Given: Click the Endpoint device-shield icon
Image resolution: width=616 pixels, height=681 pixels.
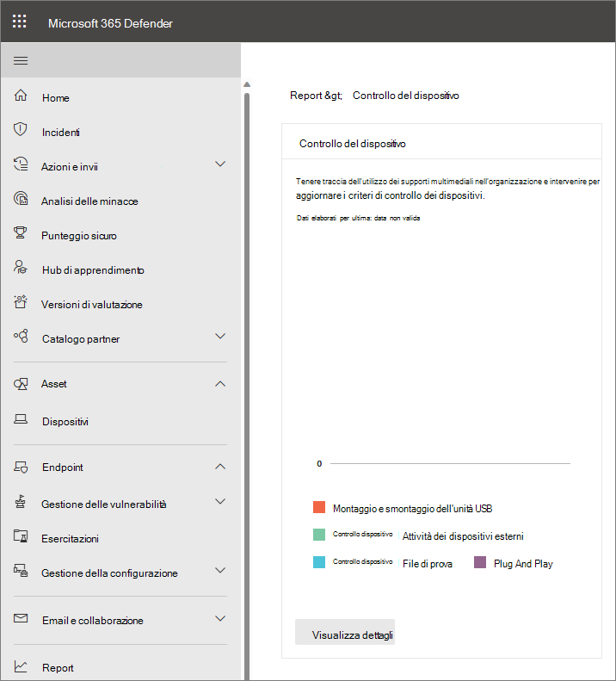Looking at the screenshot, I should coord(21,467).
